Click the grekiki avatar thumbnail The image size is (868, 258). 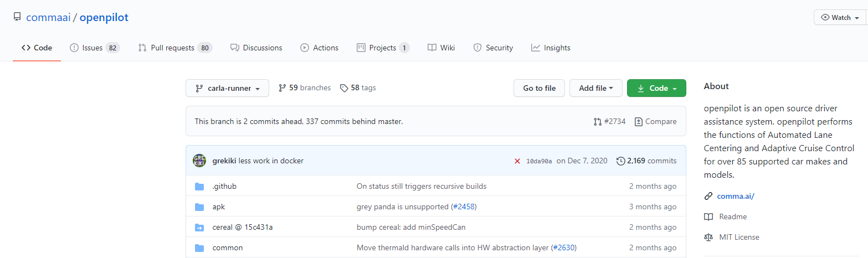[x=199, y=161]
